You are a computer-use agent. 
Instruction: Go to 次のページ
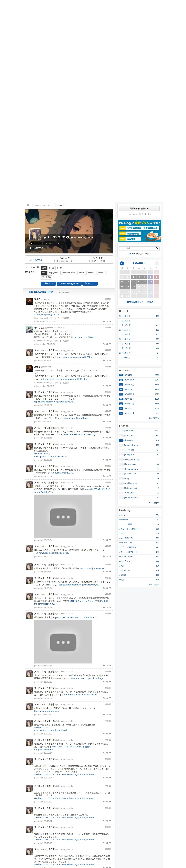(90, 283)
